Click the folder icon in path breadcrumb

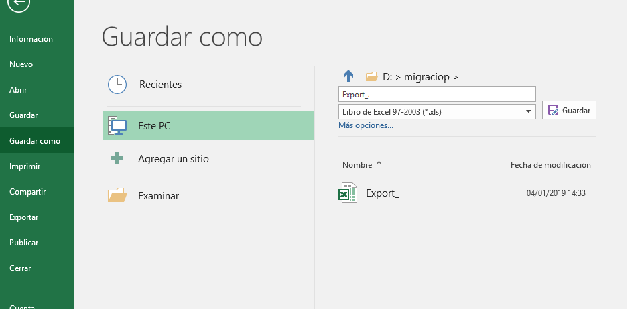click(x=371, y=77)
